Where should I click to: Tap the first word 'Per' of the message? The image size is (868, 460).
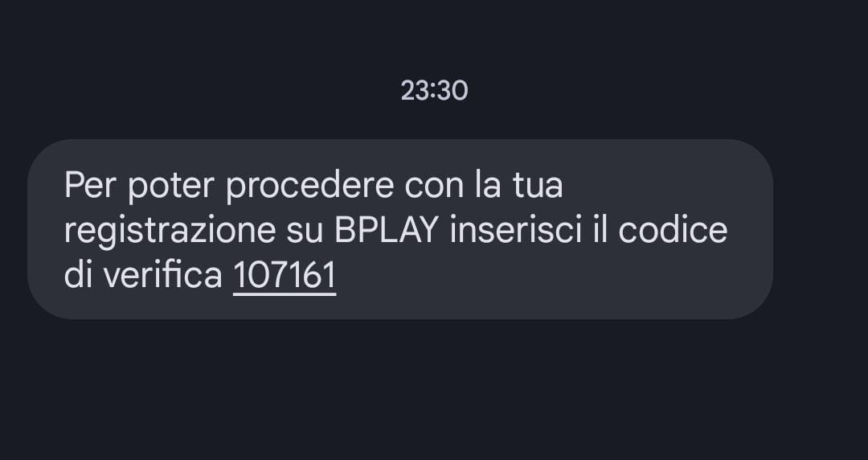[x=90, y=186]
